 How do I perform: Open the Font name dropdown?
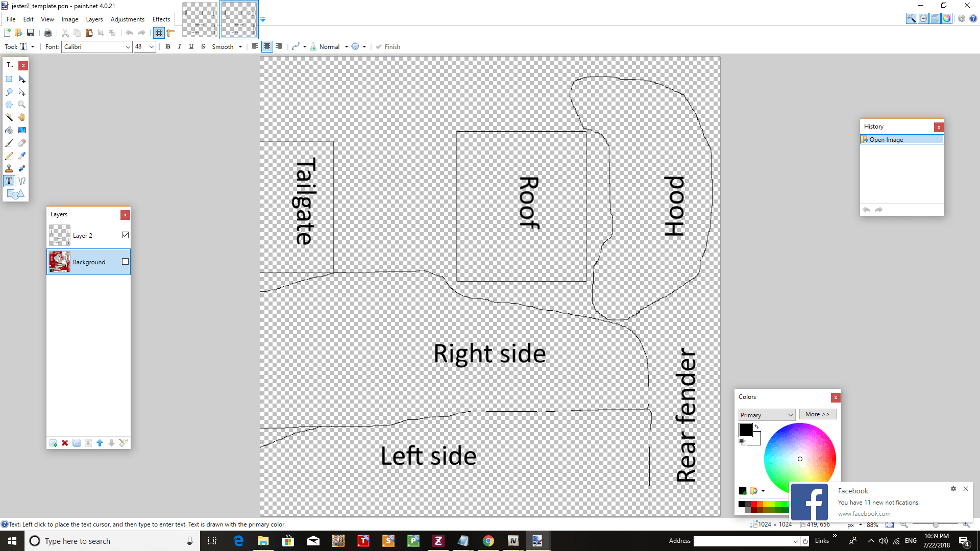128,47
